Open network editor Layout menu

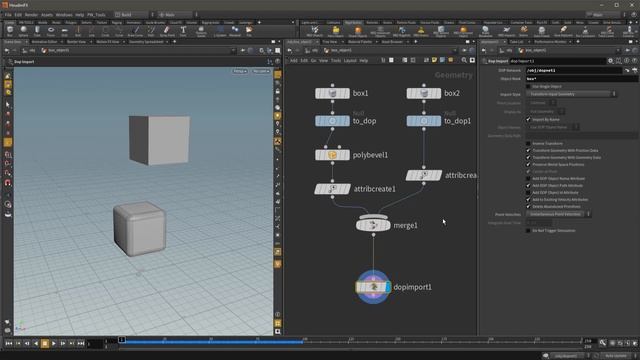pos(350,60)
